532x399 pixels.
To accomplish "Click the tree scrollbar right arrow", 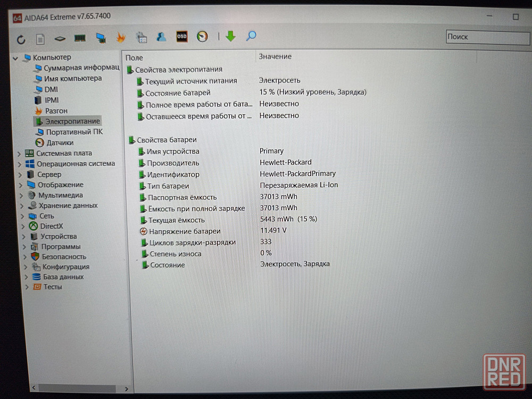I will click(127, 389).
